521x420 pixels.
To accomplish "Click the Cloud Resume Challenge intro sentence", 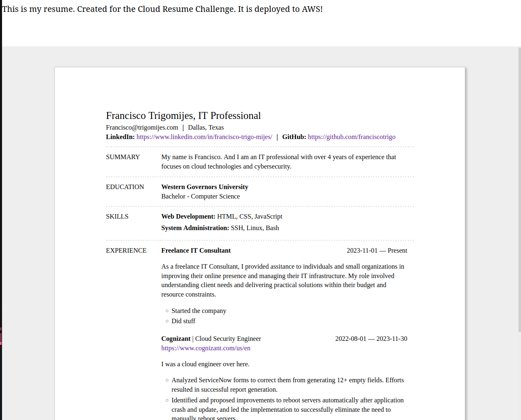I will click(162, 9).
